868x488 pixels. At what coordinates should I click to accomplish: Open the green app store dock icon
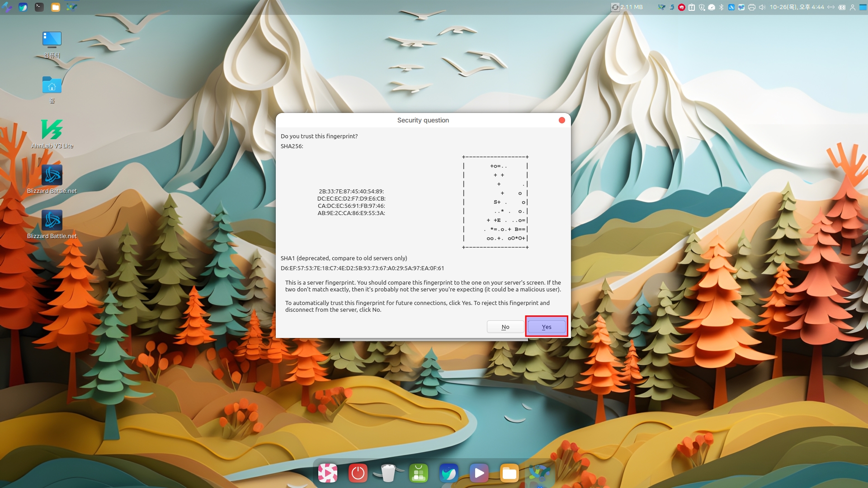(x=418, y=473)
